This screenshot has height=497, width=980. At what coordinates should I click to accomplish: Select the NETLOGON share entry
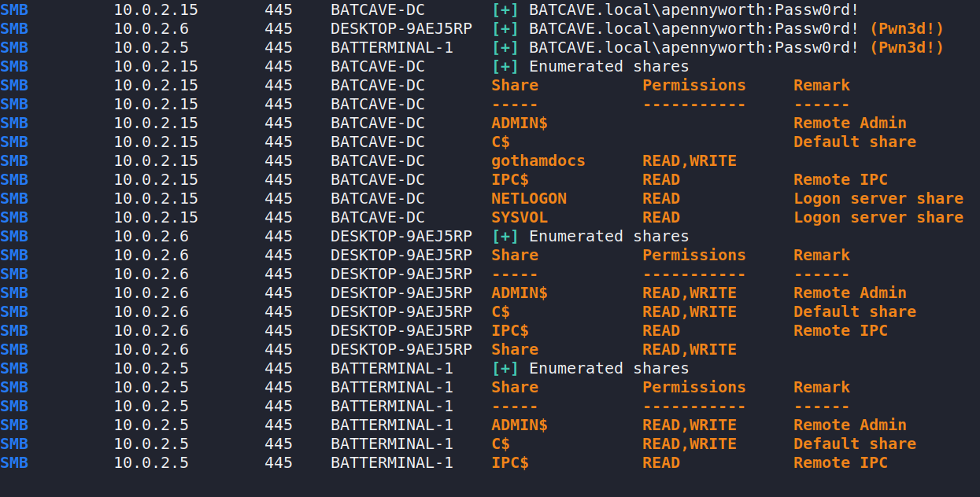[528, 198]
